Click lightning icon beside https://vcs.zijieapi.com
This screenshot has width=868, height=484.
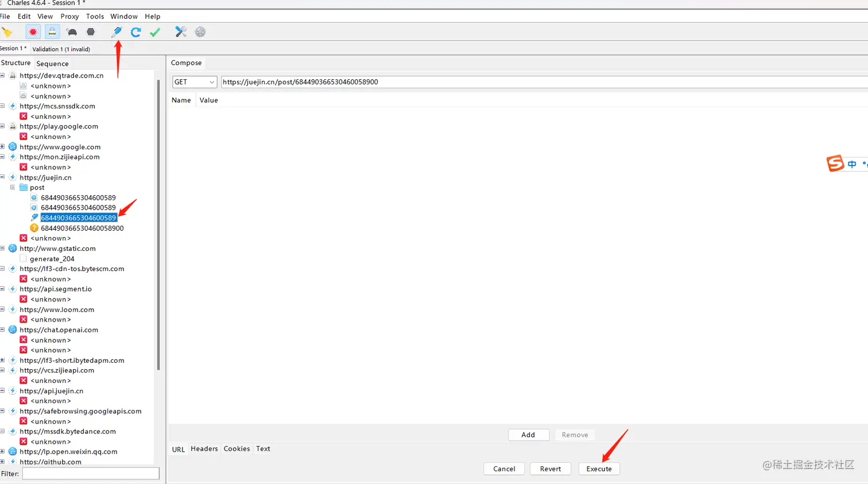pos(13,370)
